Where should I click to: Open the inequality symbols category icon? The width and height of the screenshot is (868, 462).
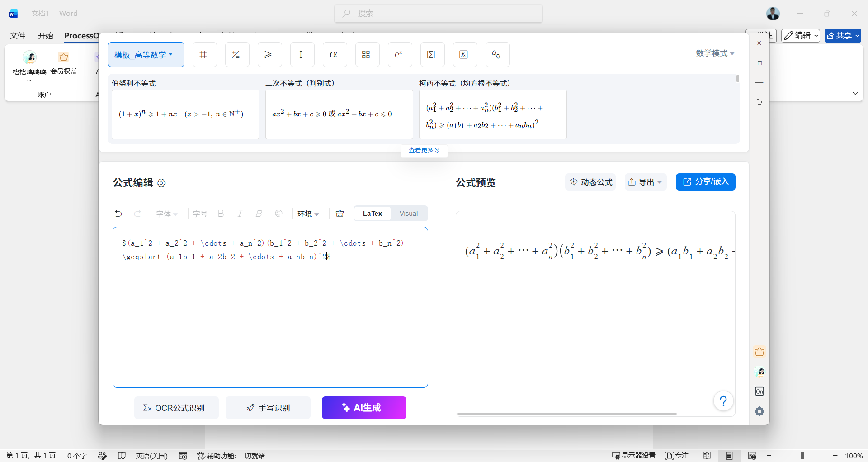point(269,55)
